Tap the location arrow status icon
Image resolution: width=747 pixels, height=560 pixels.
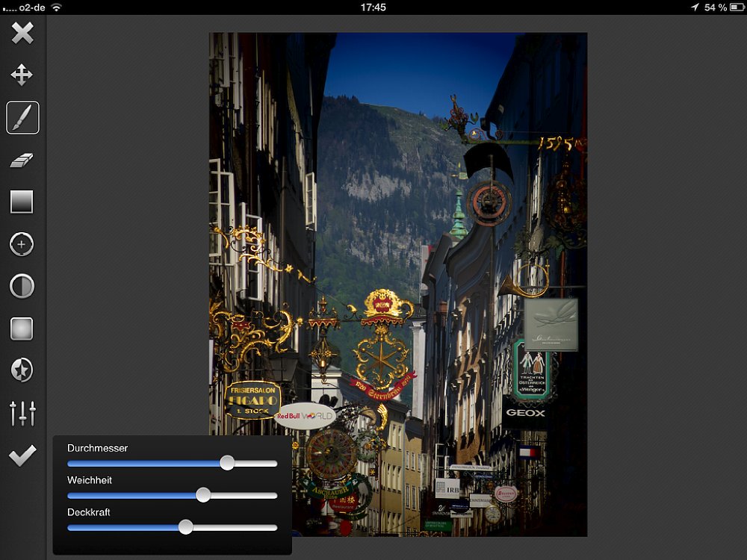click(x=695, y=7)
